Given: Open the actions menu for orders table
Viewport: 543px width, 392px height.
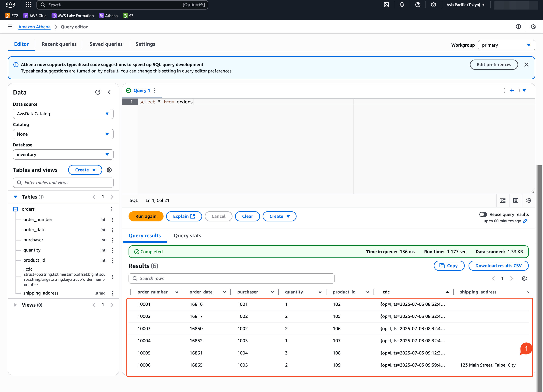Looking at the screenshot, I should pyautogui.click(x=112, y=209).
